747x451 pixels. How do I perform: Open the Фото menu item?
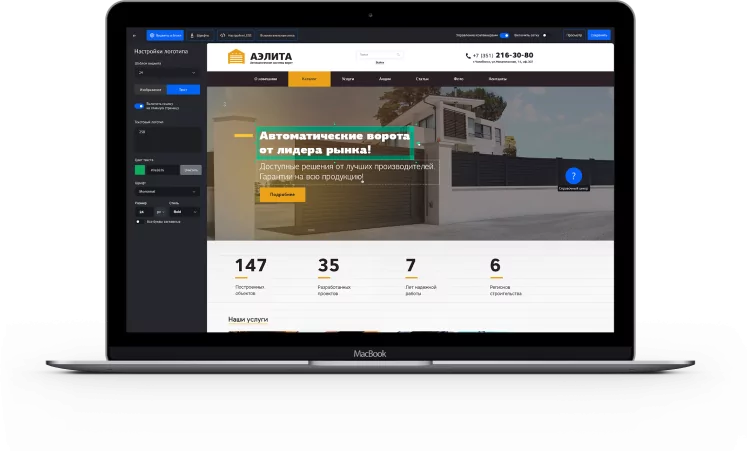point(458,79)
